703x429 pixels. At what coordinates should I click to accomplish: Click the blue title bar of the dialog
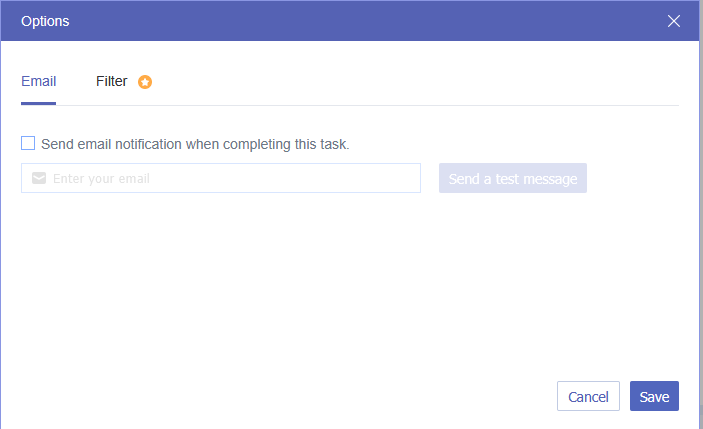pos(350,20)
